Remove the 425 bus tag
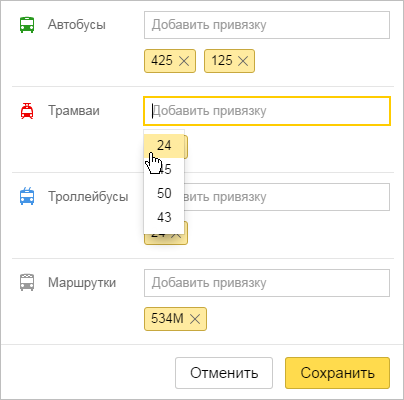Image resolution: width=404 pixels, height=400 pixels. (x=184, y=61)
